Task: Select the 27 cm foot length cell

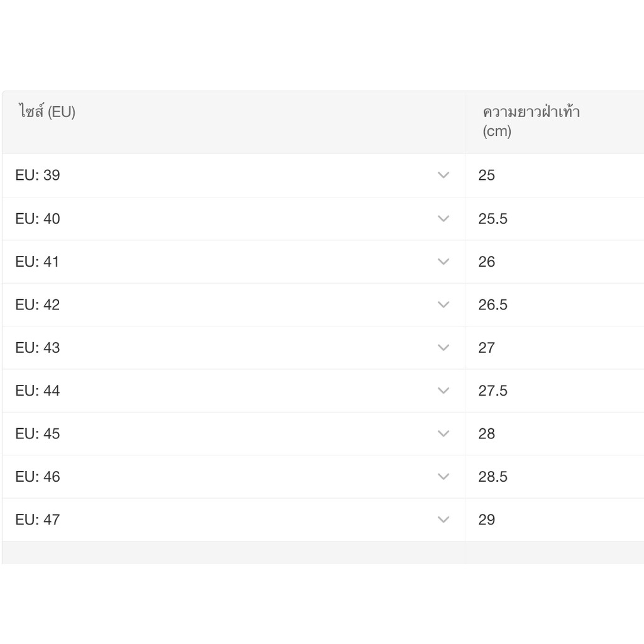Action: [487, 348]
